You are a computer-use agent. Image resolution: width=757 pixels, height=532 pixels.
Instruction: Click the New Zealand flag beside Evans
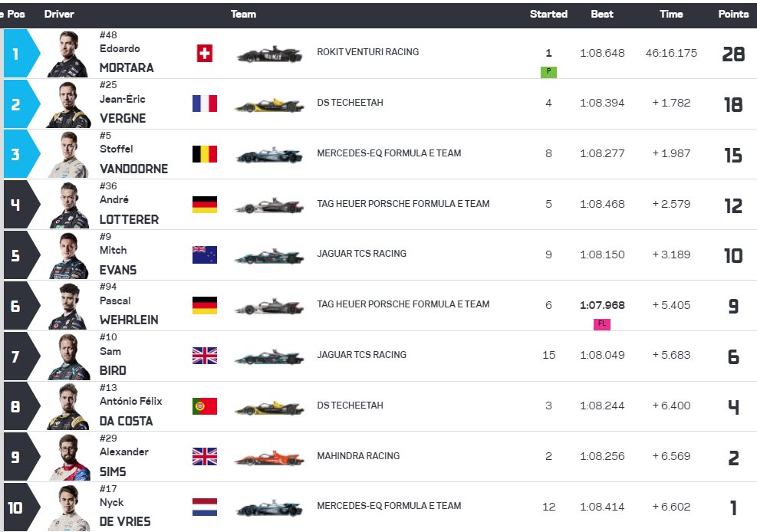tap(205, 255)
